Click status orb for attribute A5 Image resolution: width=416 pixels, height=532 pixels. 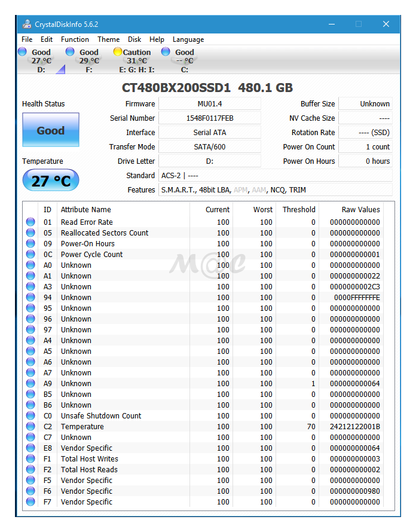30,351
